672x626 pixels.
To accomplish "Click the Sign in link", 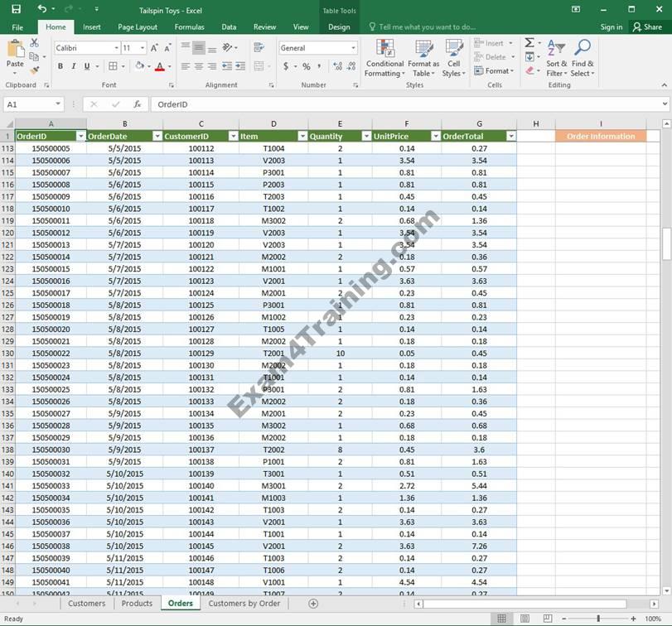I will [612, 26].
